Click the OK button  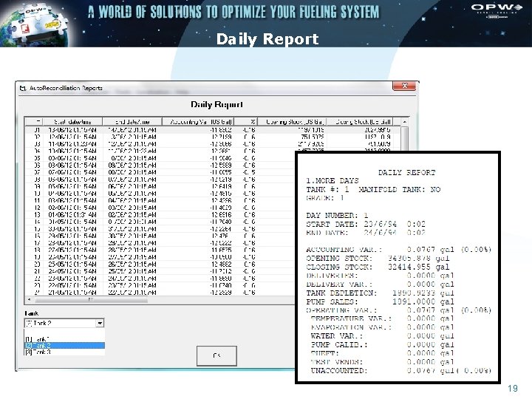216,355
